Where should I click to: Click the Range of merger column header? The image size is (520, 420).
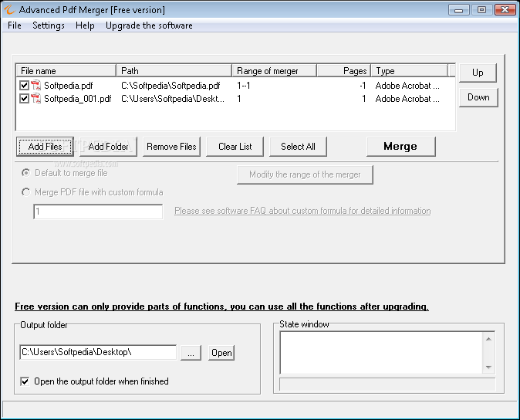[274, 71]
